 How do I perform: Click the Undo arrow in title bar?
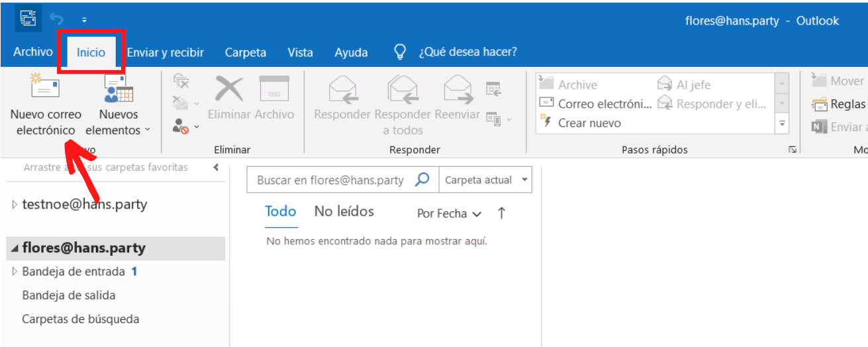[x=57, y=21]
